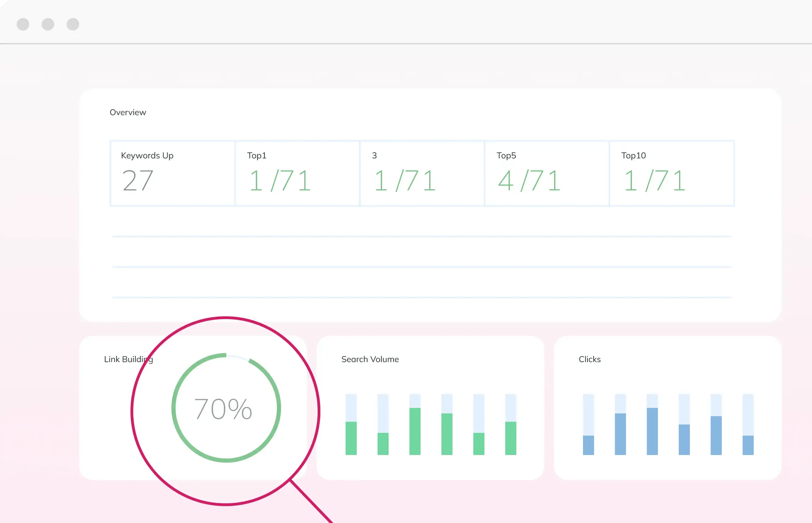Click the last blue Clicks bar
This screenshot has width=812, height=523.
pos(748,445)
